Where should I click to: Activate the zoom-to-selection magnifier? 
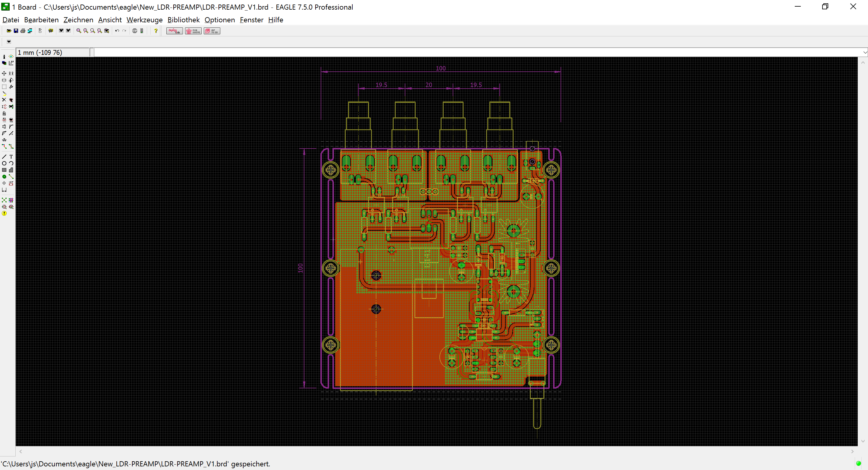107,31
